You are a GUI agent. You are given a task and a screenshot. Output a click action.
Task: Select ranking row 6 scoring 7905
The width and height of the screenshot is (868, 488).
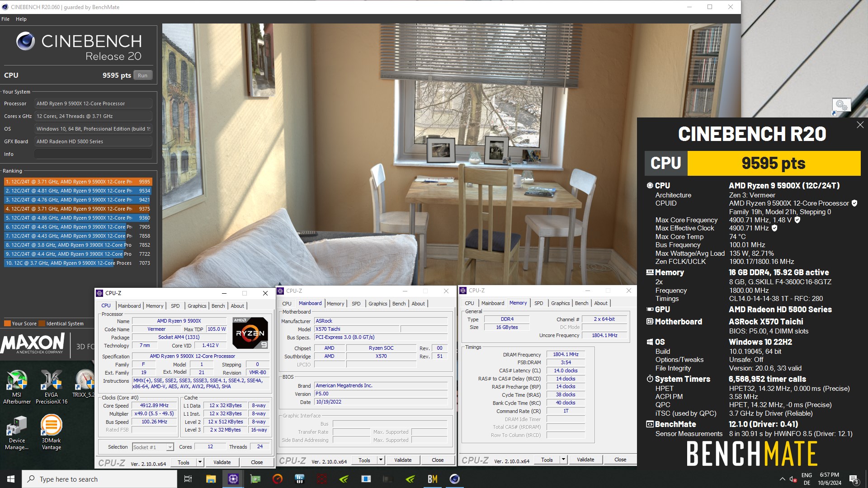pyautogui.click(x=78, y=227)
